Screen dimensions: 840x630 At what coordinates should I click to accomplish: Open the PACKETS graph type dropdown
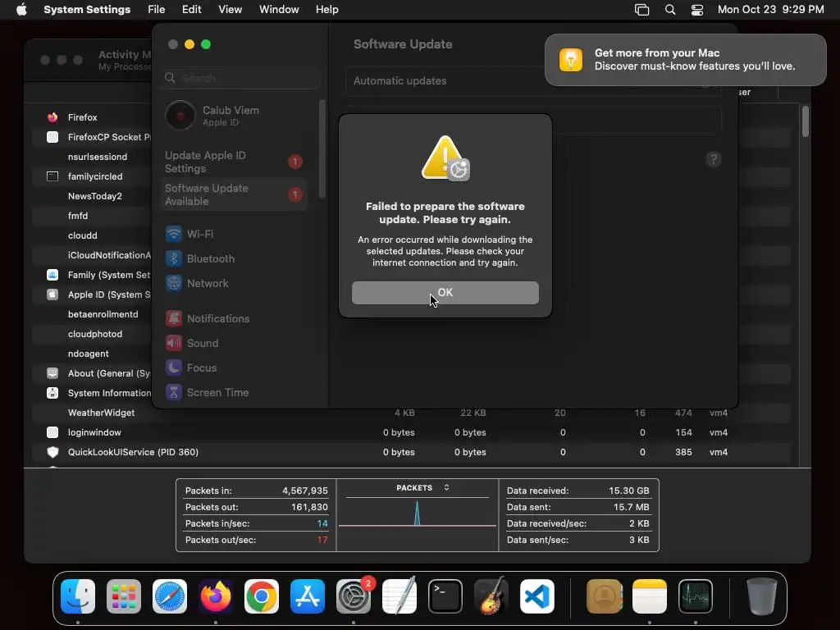tap(422, 487)
